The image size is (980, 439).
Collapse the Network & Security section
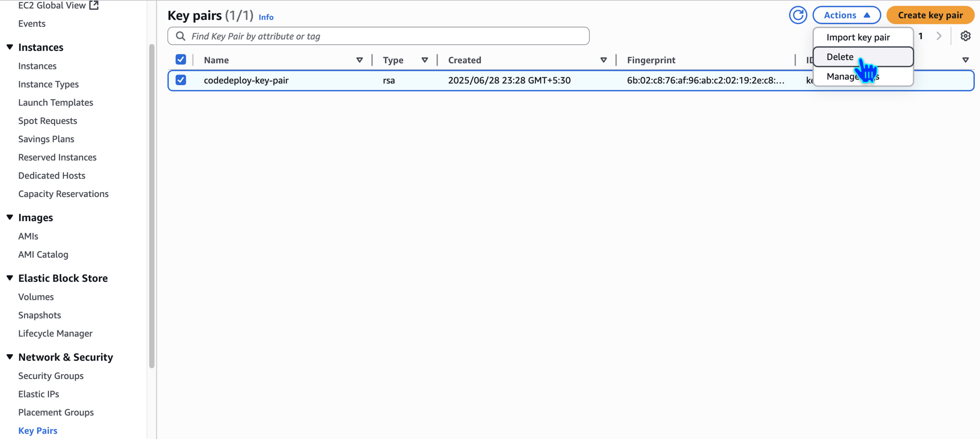pyautogui.click(x=10, y=357)
